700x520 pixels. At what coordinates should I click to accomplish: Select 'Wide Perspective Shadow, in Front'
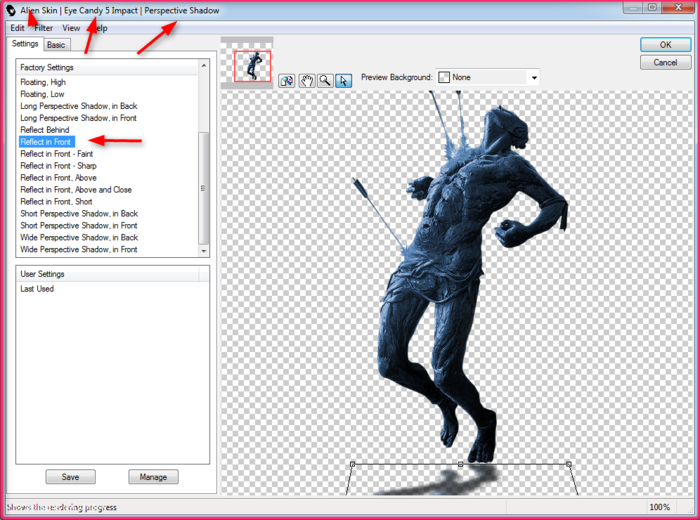click(x=79, y=250)
